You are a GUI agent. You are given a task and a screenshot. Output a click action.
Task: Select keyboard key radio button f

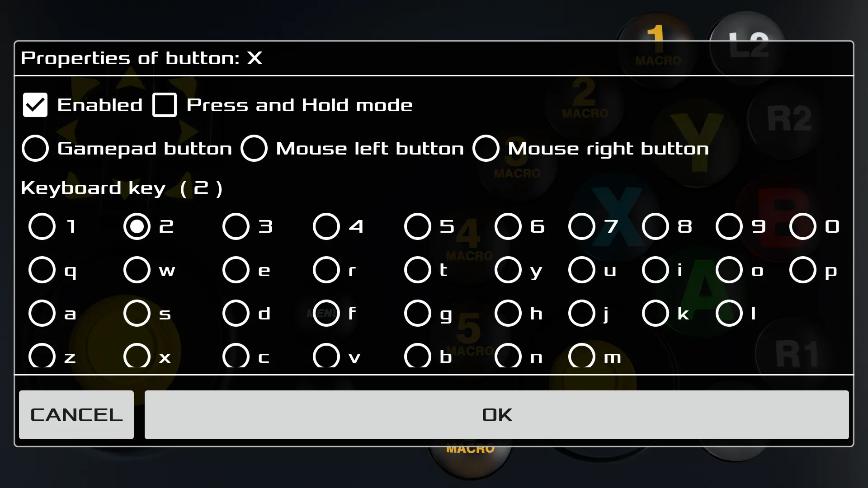pos(326,313)
